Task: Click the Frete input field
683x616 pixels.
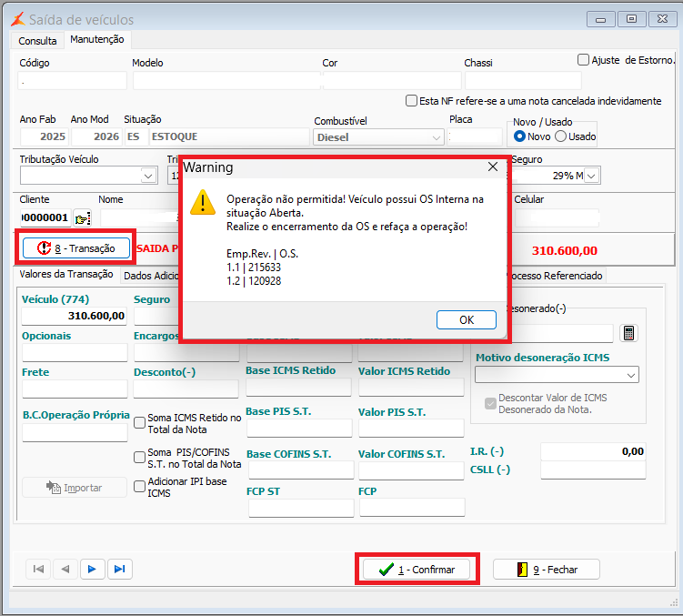Action: tap(75, 389)
